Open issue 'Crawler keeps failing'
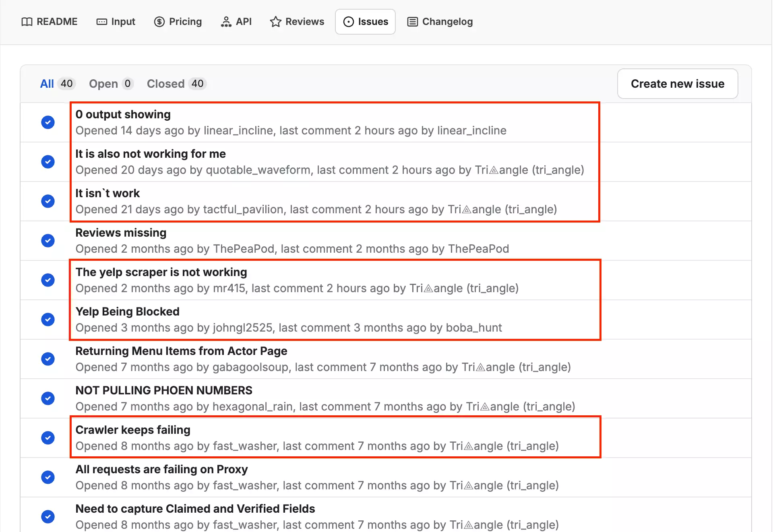This screenshot has width=773, height=532. (133, 430)
